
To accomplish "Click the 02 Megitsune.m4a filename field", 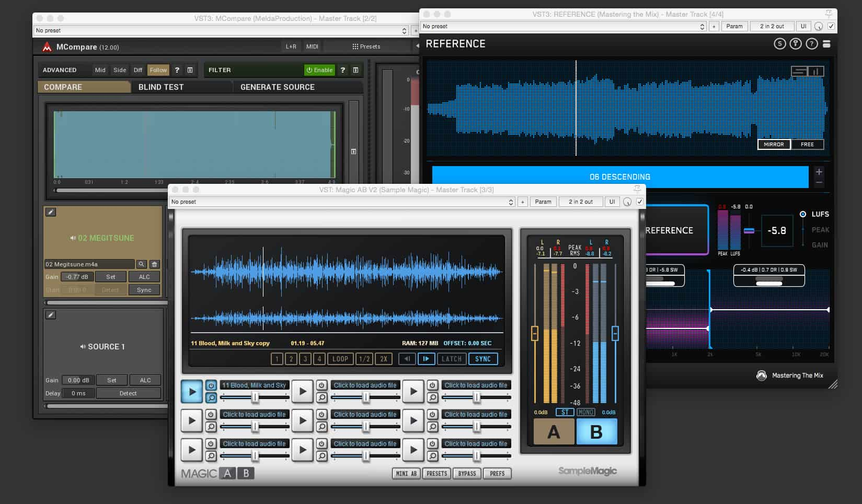I will (x=89, y=264).
